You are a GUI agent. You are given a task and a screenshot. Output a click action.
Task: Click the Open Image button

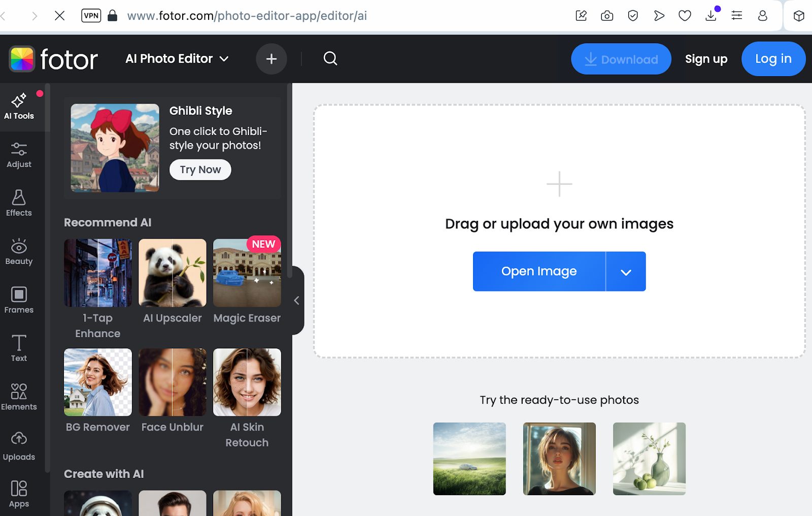click(x=539, y=272)
